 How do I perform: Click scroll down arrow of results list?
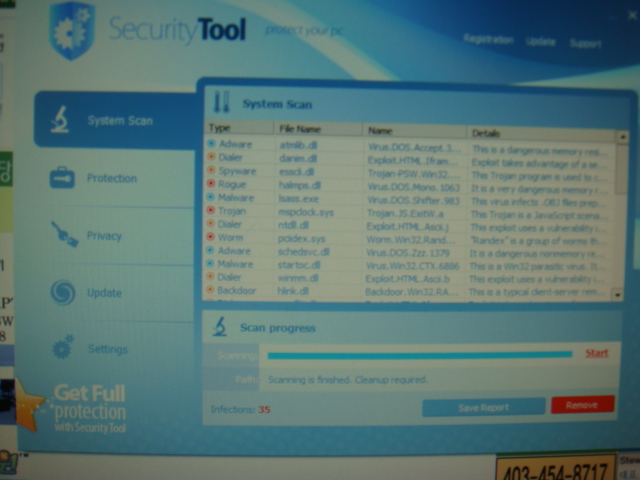[x=617, y=295]
